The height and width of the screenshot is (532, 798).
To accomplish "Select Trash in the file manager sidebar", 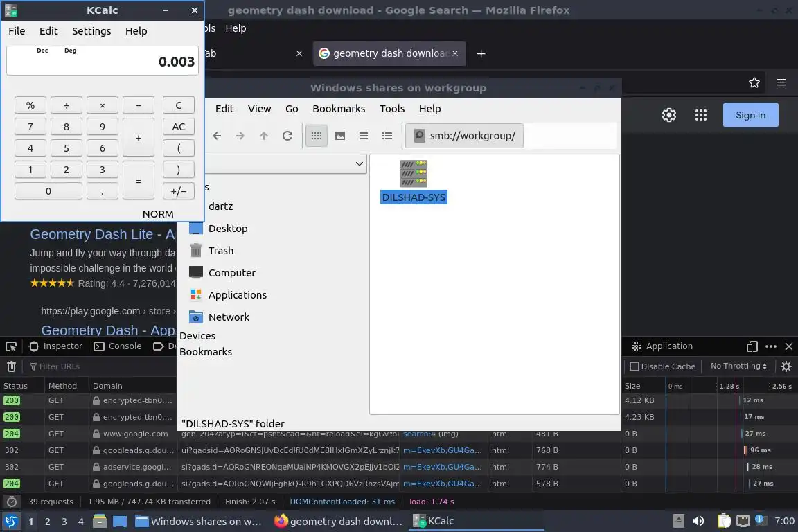I will (221, 251).
